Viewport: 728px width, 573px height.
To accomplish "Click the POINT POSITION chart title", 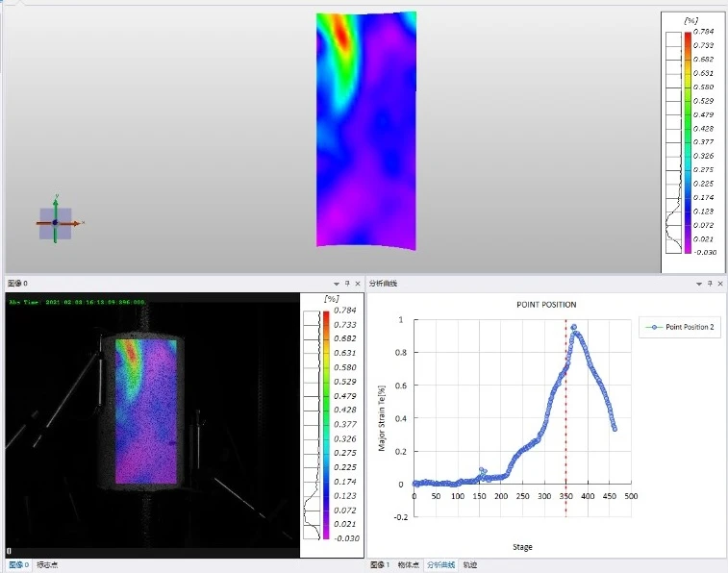I will (545, 305).
